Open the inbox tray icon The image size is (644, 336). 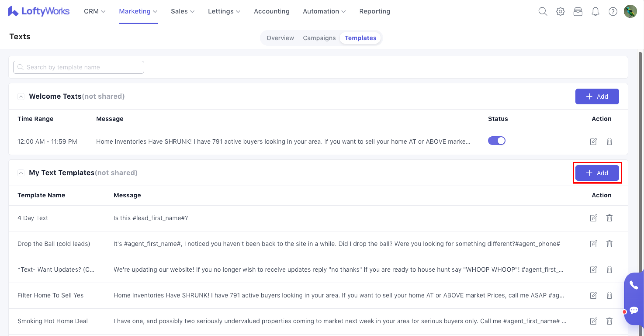pyautogui.click(x=578, y=11)
